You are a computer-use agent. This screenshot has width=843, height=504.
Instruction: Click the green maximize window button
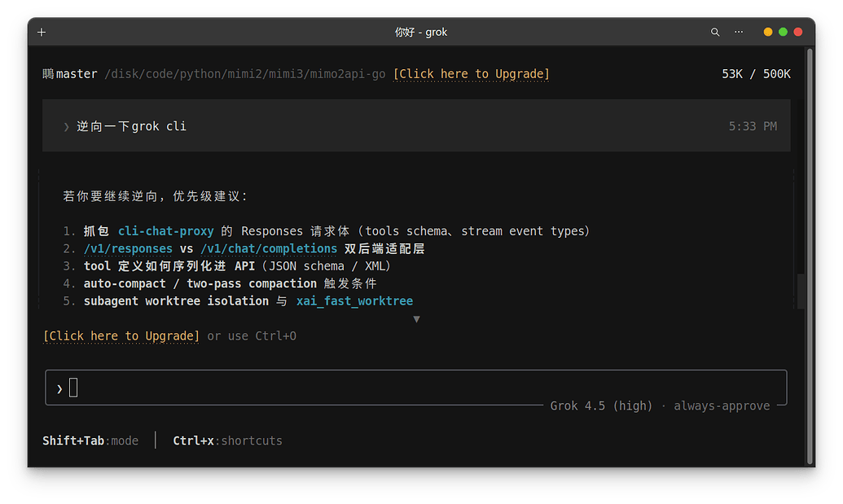tap(783, 33)
